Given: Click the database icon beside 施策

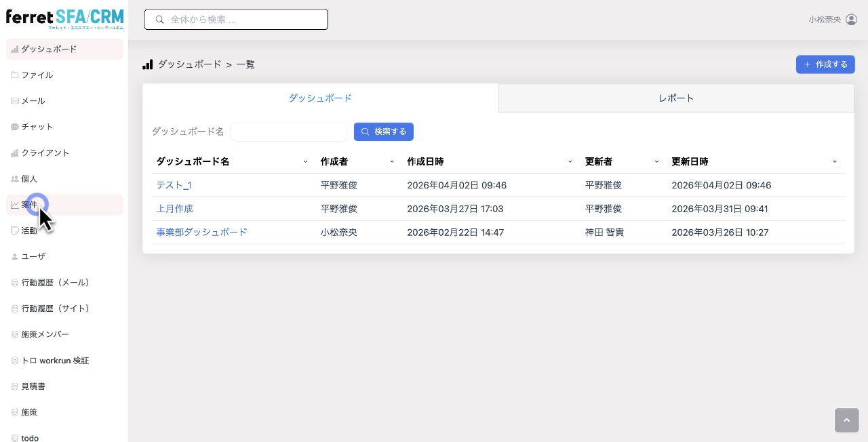Looking at the screenshot, I should tap(15, 412).
